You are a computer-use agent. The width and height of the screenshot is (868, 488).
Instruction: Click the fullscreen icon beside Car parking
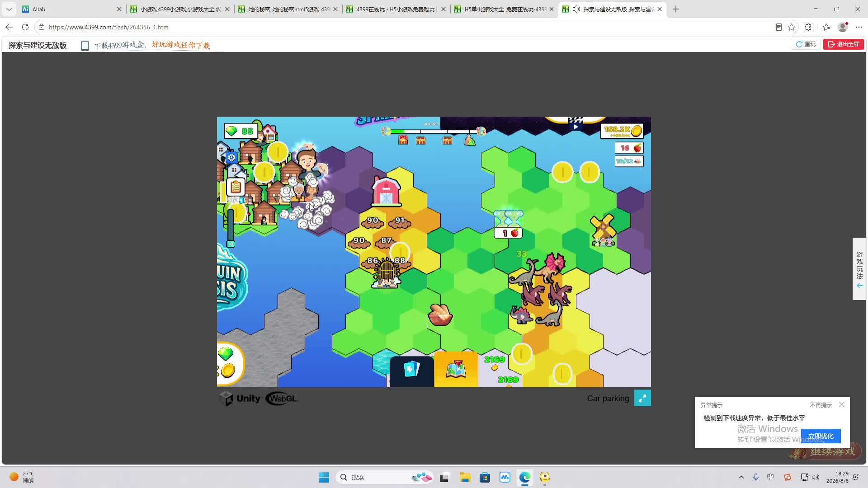coord(642,398)
